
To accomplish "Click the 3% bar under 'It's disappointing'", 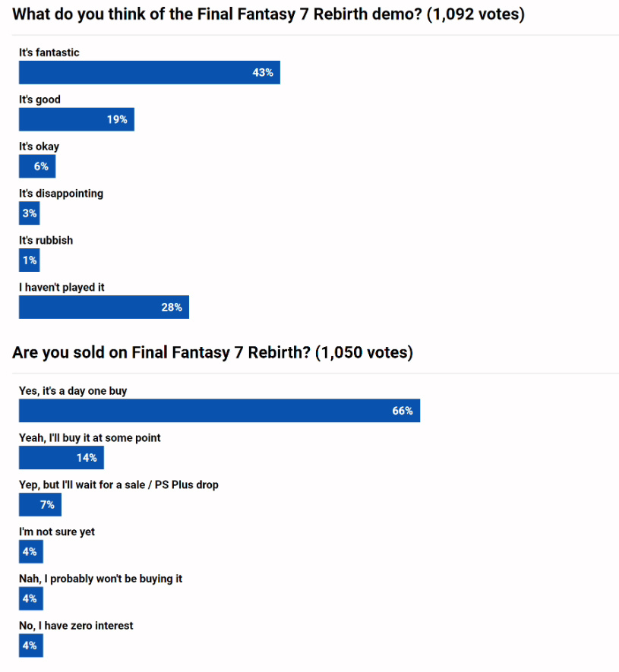I will point(29,213).
